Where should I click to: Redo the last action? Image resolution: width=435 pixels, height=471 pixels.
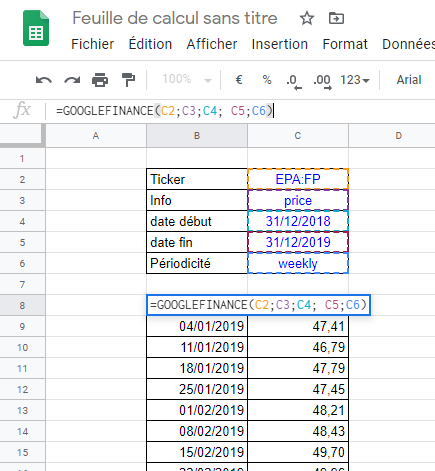click(x=72, y=80)
